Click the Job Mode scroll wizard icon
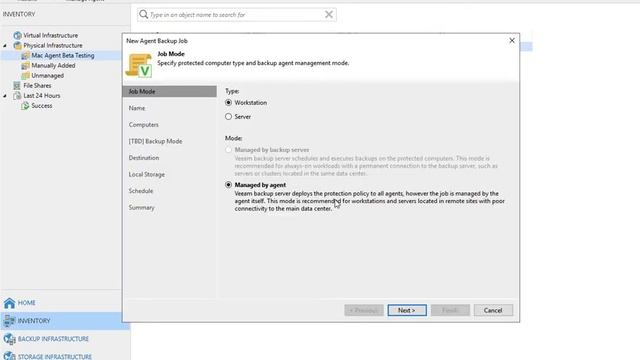This screenshot has width=640, height=360. tap(139, 65)
